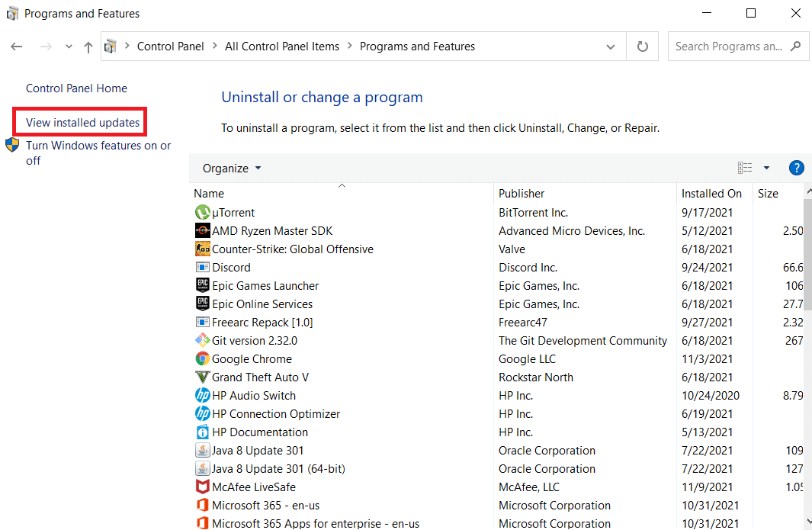This screenshot has width=812, height=530.
Task: Click the Microsoft 365 - en-us icon
Action: [203, 505]
